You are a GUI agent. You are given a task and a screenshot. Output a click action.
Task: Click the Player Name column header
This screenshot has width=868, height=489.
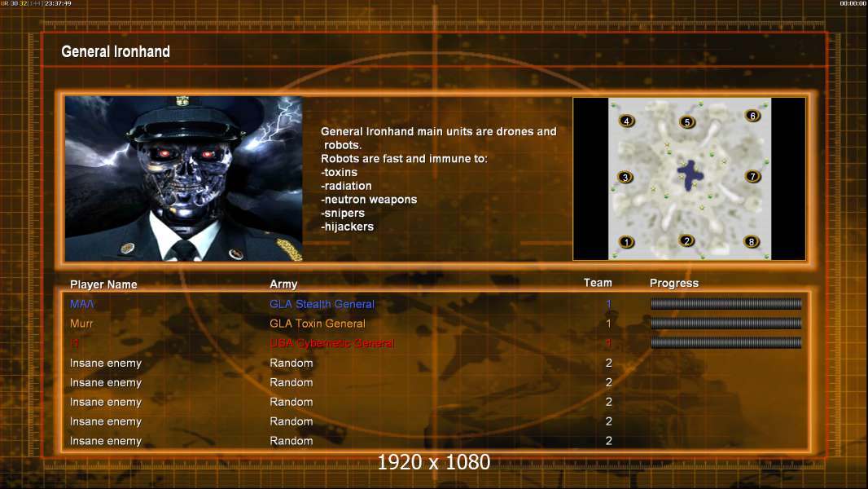pos(103,284)
